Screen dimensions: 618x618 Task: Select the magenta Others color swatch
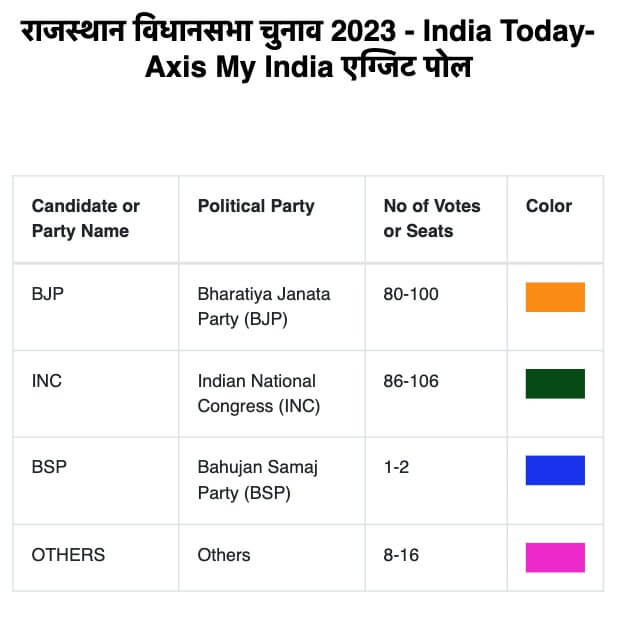click(x=555, y=557)
